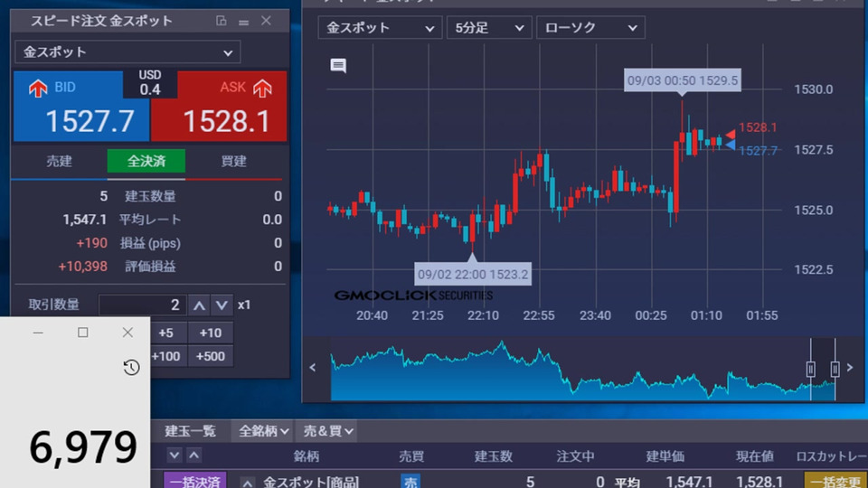Image resolution: width=868 pixels, height=488 pixels.
Task: Click the blue 1527.7 BID price marker on chart
Action: point(751,150)
